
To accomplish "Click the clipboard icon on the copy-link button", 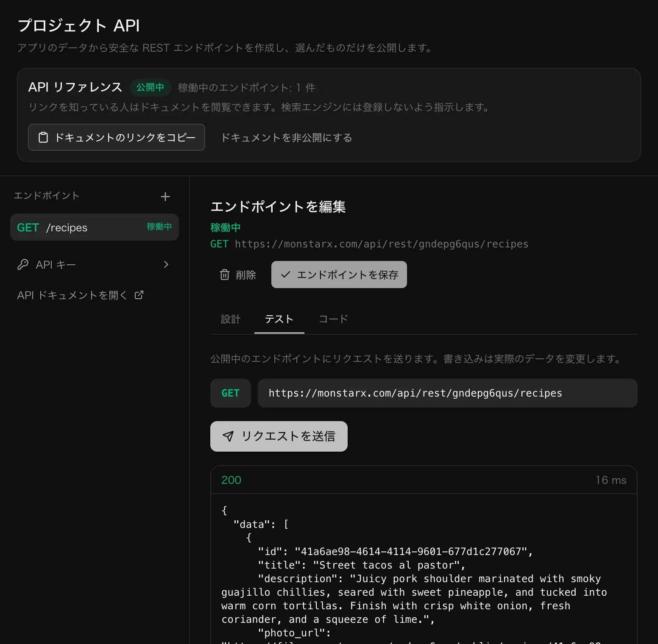I will 43,137.
